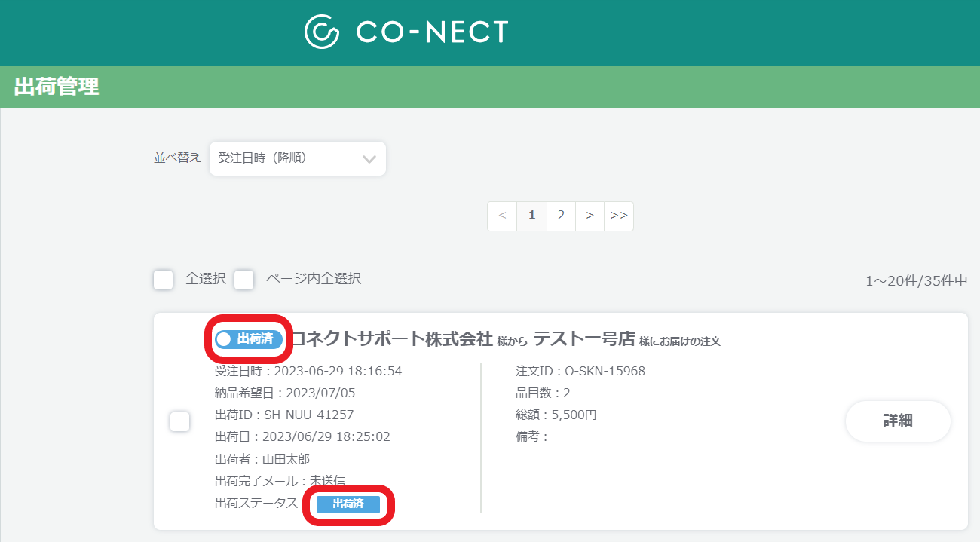Click the 1～20件/35件中 count text
The height and width of the screenshot is (542, 980).
coord(917,281)
